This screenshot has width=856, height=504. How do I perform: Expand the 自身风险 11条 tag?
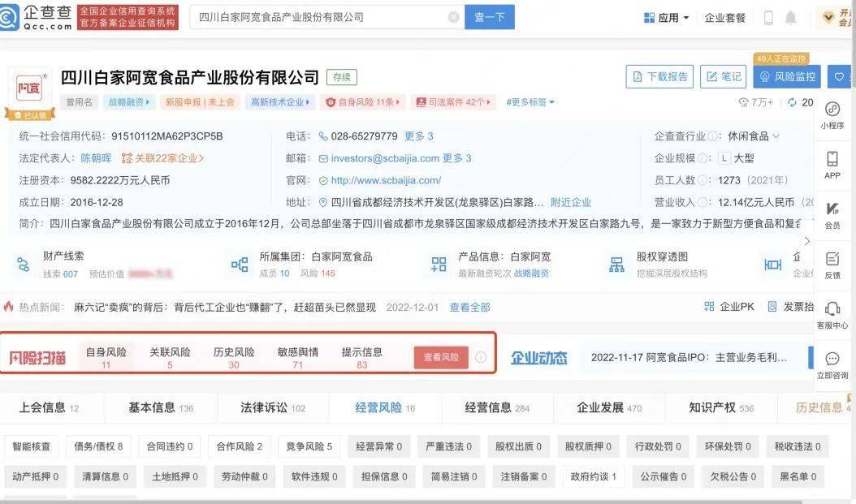coord(363,102)
